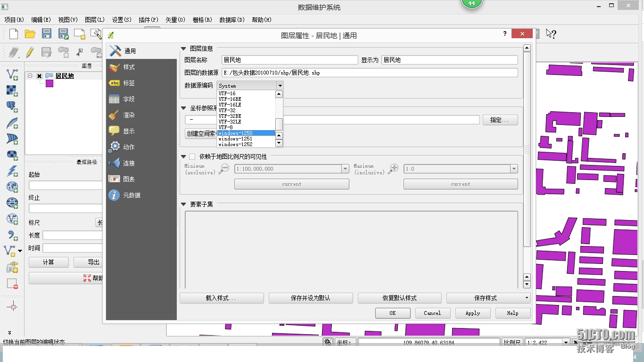
Task: Toggle visibility checkbox of 居民地 layer
Action: click(x=39, y=76)
